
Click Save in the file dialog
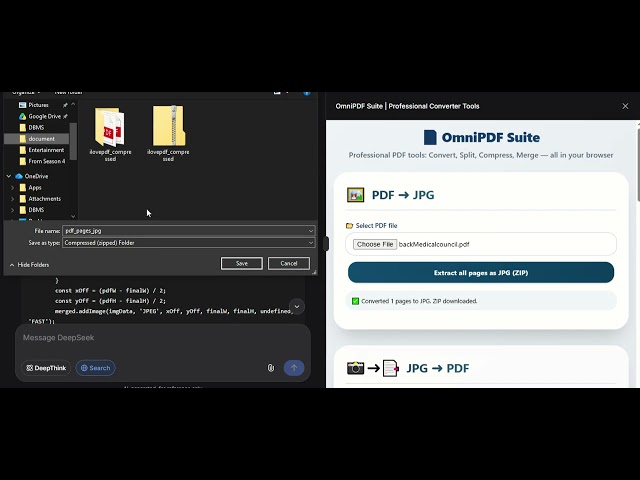click(242, 263)
